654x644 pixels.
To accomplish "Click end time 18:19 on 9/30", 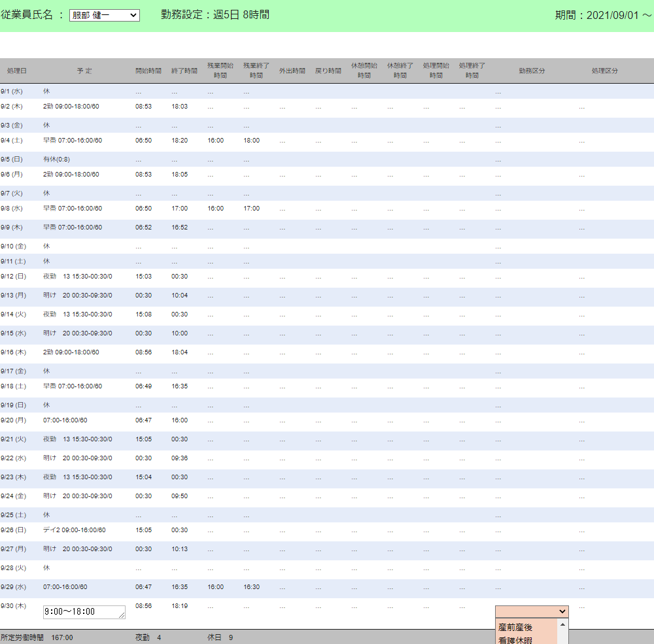I will point(179,606).
